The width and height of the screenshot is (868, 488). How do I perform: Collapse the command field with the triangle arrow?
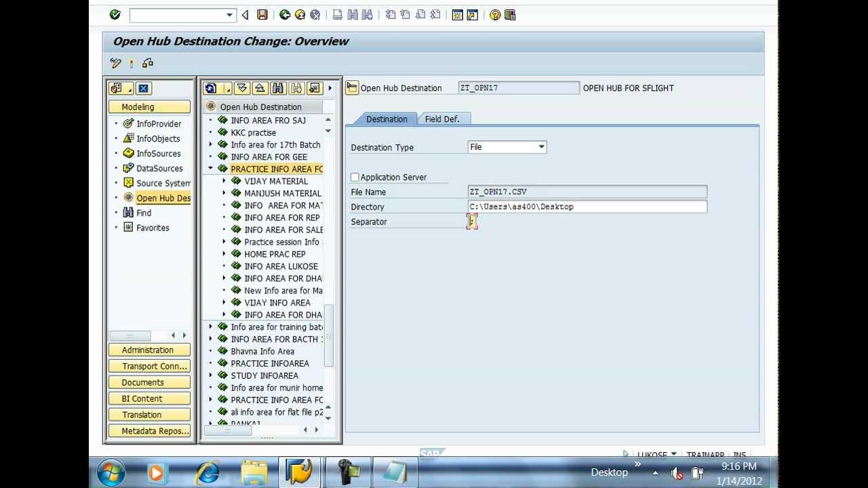pos(245,15)
